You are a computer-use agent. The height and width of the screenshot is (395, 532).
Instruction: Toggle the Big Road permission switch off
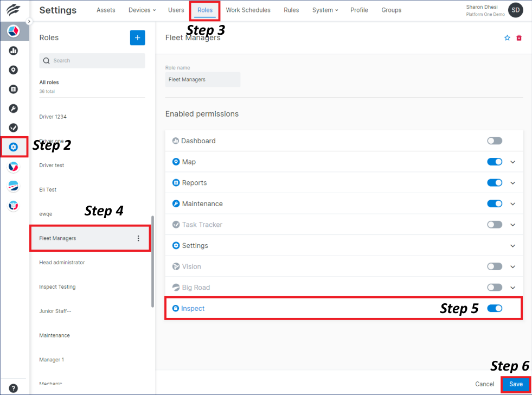495,287
